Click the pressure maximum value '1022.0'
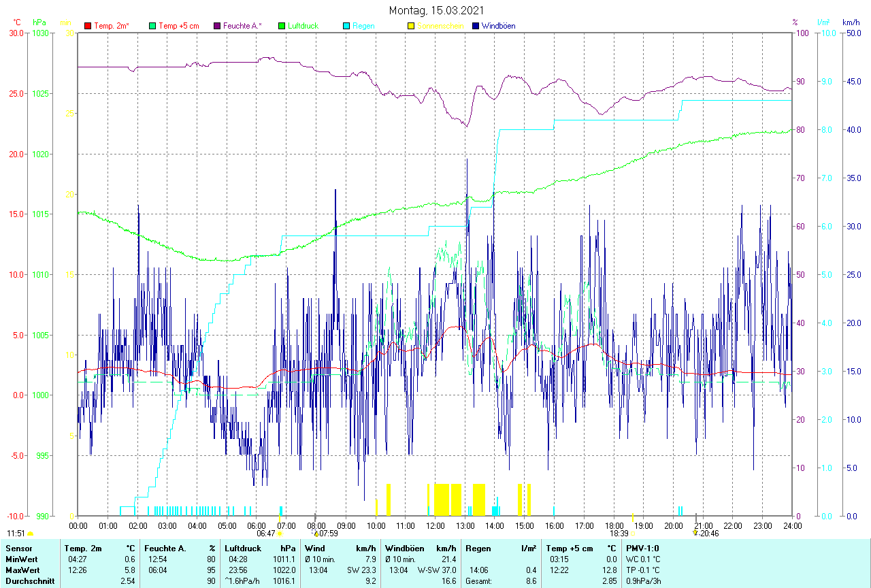The height and width of the screenshot is (588, 871). click(x=284, y=570)
